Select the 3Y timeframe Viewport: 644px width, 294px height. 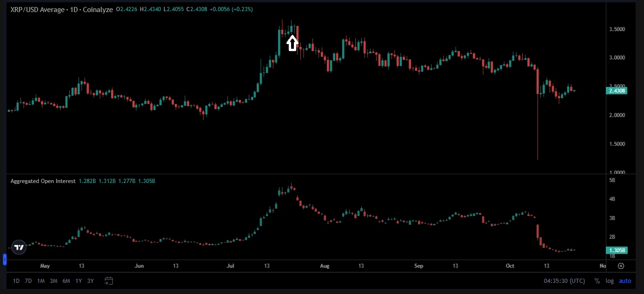[90, 281]
